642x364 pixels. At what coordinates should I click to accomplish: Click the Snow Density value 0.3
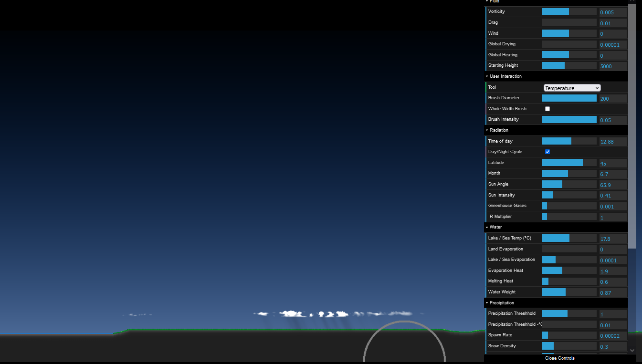click(x=613, y=346)
